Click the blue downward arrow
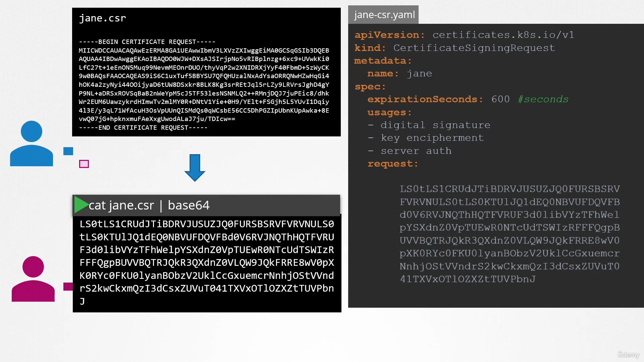Screen dimensions: 644x362 195,168
